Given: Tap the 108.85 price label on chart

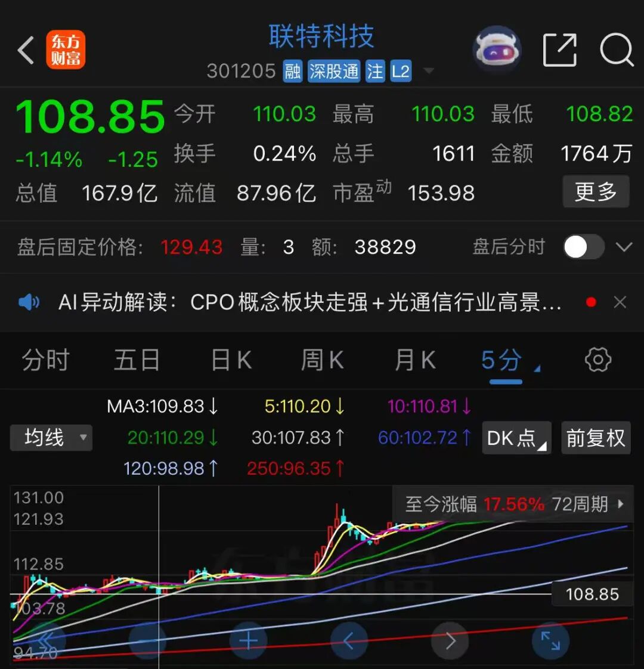Looking at the screenshot, I should click(592, 594).
